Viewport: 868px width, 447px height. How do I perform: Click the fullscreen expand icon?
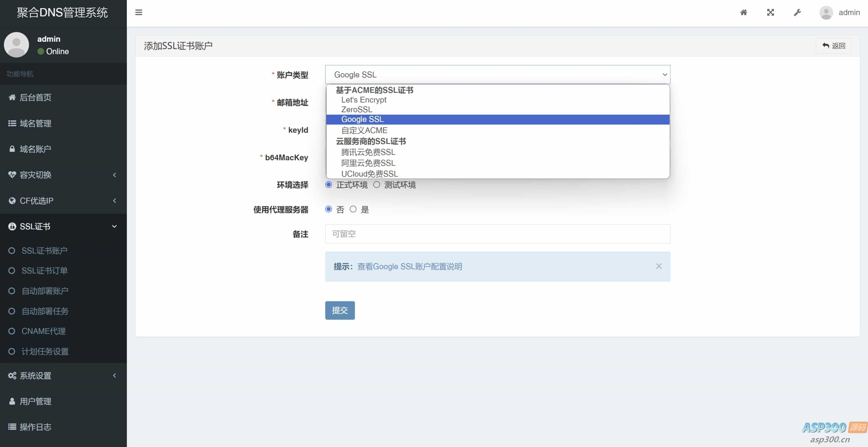[770, 13]
